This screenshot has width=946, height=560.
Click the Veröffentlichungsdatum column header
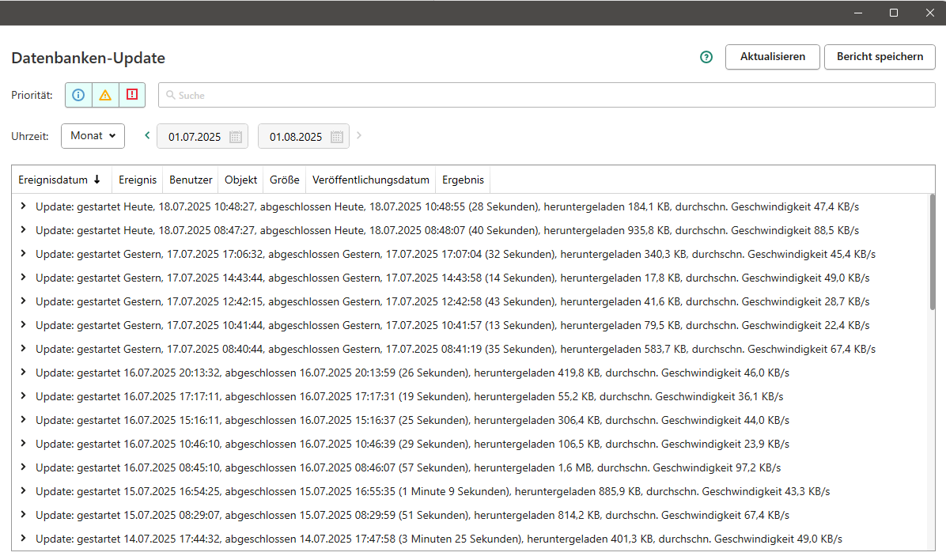[x=370, y=180]
